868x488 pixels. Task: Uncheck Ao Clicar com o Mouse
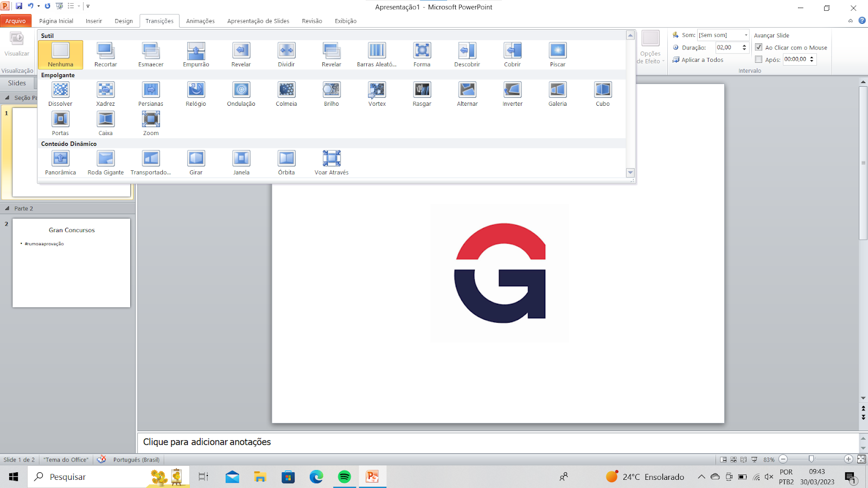758,47
